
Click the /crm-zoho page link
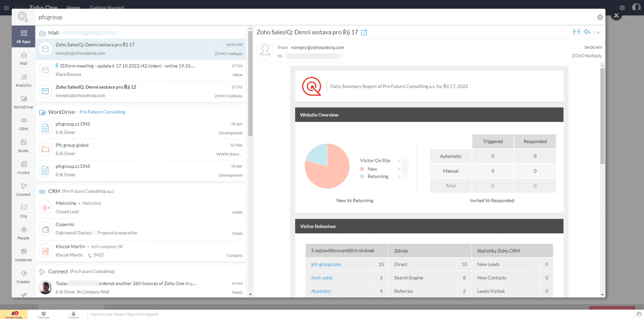pyautogui.click(x=322, y=278)
